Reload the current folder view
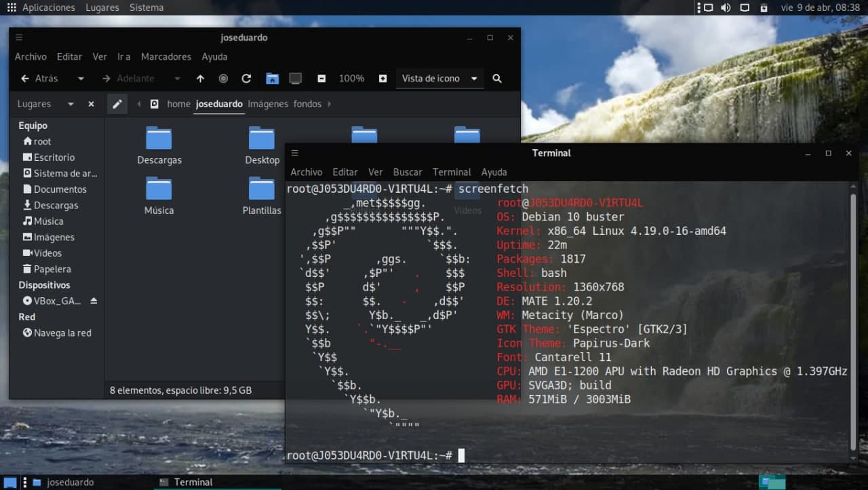868x490 pixels. point(246,79)
